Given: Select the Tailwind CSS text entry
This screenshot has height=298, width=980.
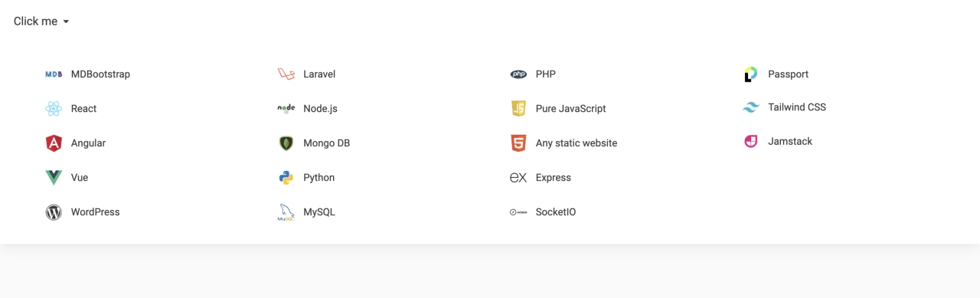Looking at the screenshot, I should click(797, 107).
